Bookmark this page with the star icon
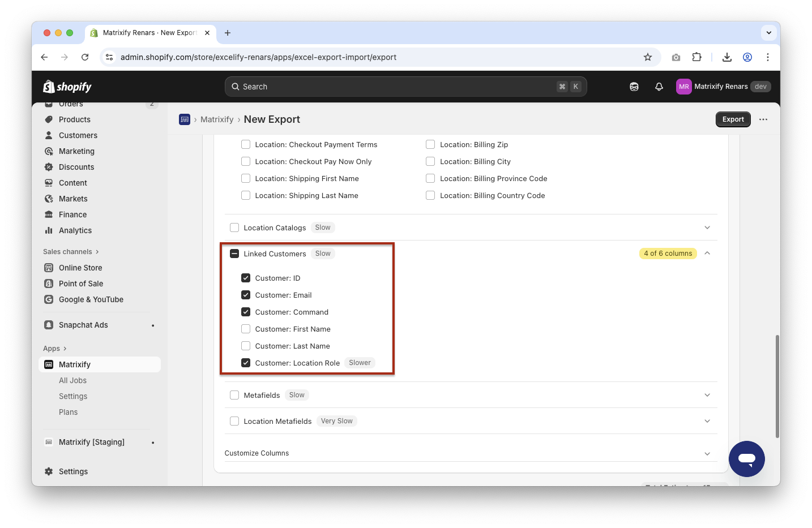This screenshot has height=528, width=812. (648, 57)
